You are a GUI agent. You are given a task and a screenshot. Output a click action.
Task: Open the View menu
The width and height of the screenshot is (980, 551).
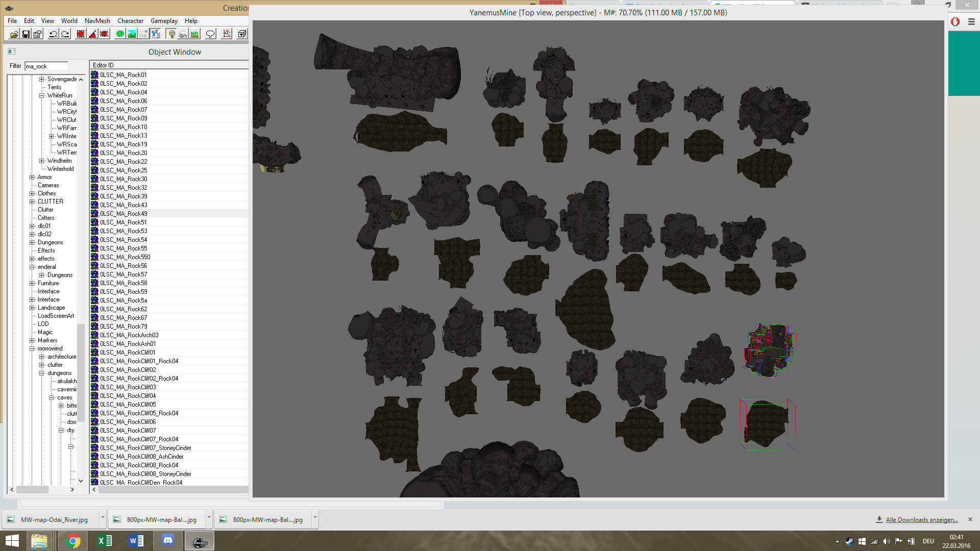tap(47, 21)
